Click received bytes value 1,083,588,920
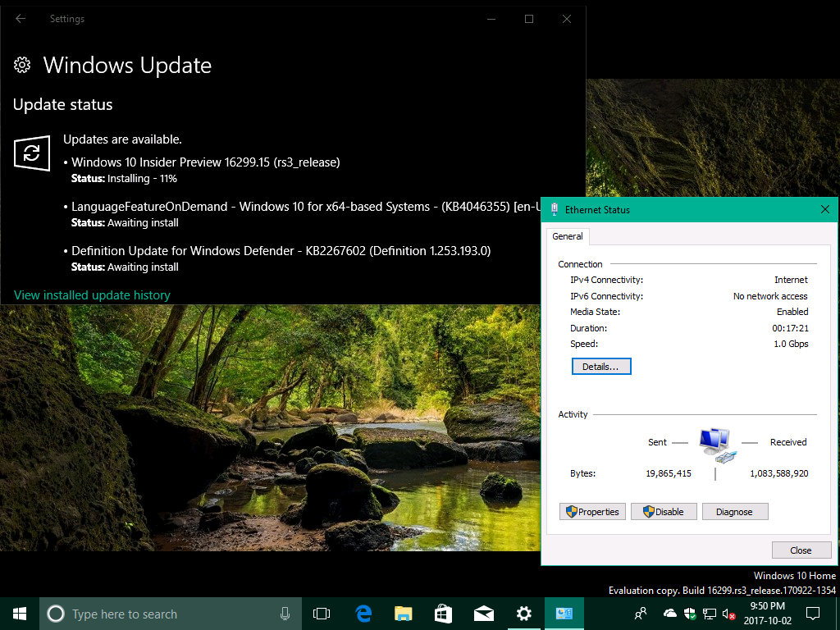This screenshot has width=840, height=630. click(779, 473)
